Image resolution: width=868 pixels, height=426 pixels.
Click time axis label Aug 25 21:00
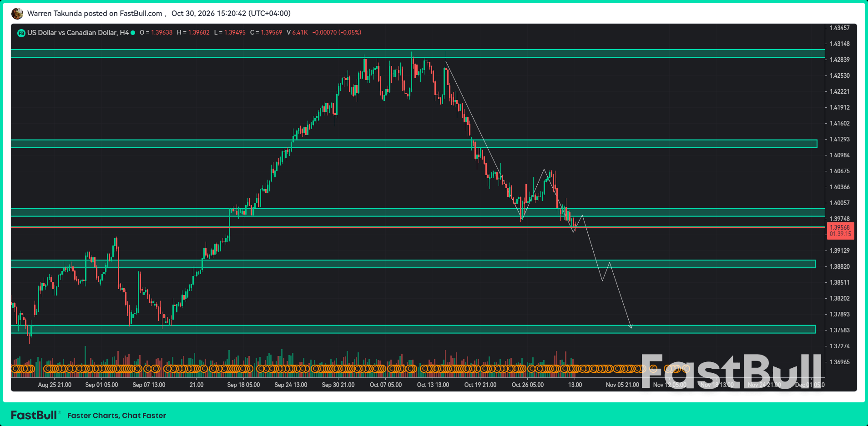click(x=55, y=385)
